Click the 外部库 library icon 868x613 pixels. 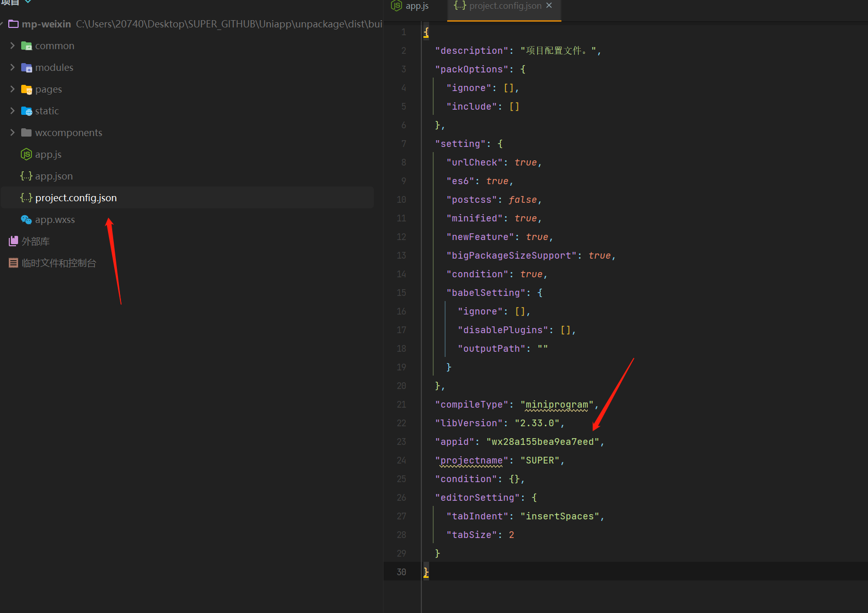pos(13,241)
